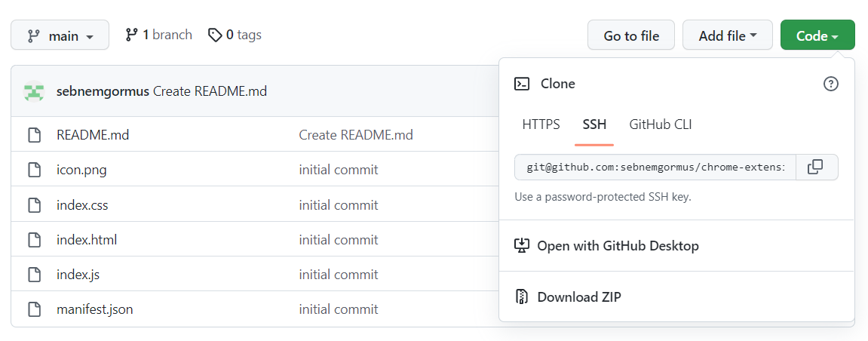Viewport: 868px width, 341px height.
Task: Open initial commit message for icon.png
Action: tap(339, 170)
